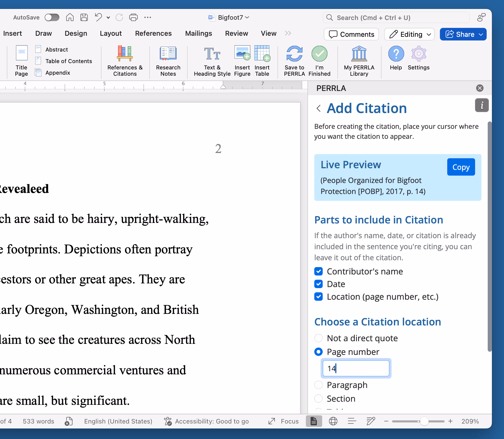Open the Insert ribbon tab
Screen dimensions: 504x439
pyautogui.click(x=12, y=33)
